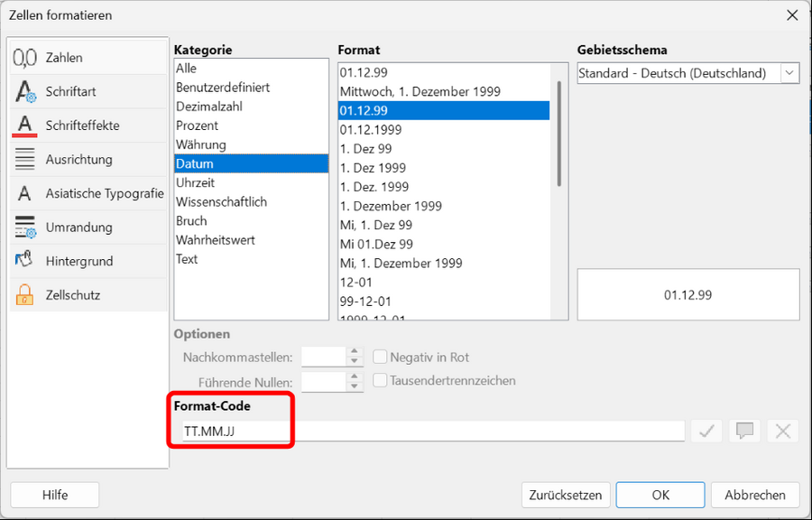Viewport: 812px width, 520px height.
Task: Select the Bruch category
Action: pos(251,221)
